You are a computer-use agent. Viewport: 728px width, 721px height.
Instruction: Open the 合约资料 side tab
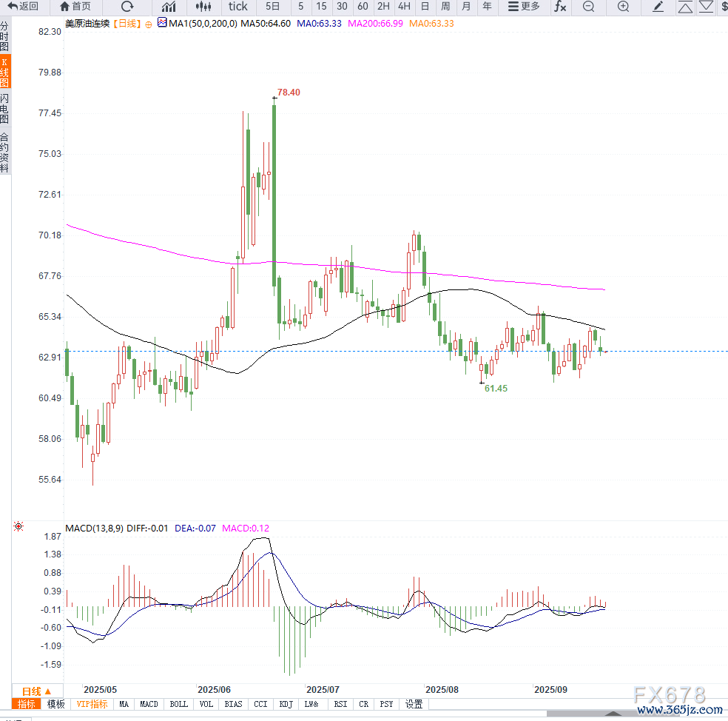[4, 152]
